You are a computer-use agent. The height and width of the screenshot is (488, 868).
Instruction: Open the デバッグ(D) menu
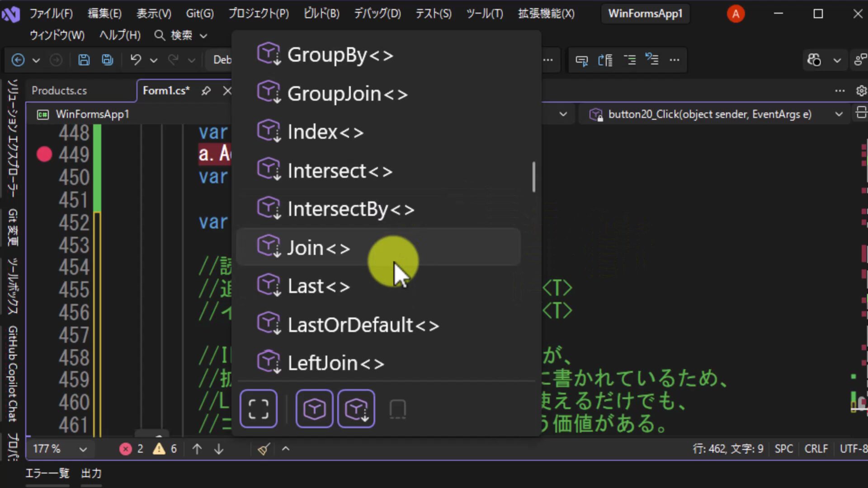click(x=377, y=14)
